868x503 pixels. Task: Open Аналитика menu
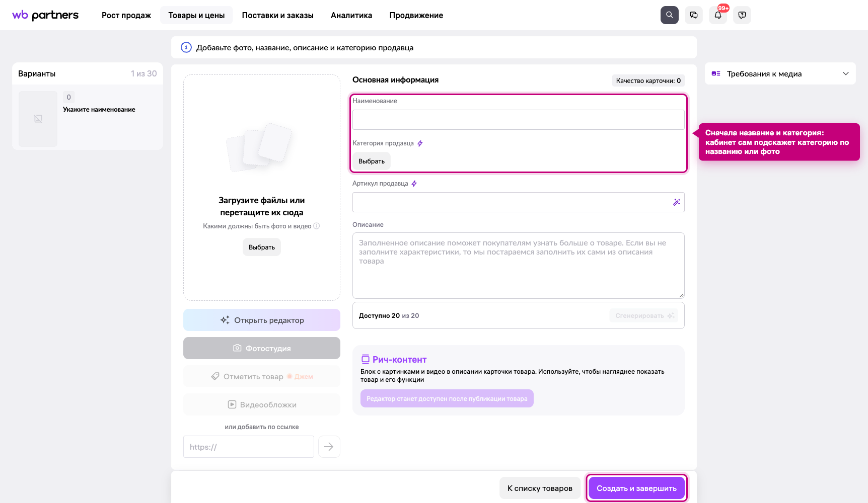(x=351, y=15)
